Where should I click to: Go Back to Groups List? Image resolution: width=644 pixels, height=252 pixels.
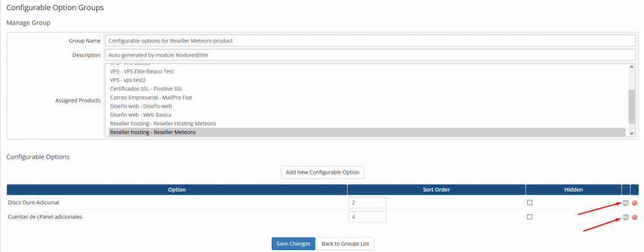345,243
